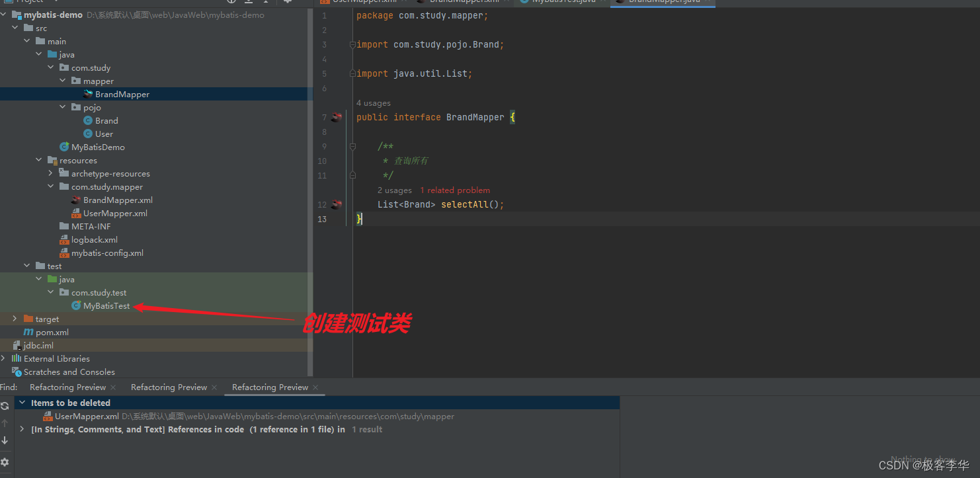This screenshot has width=980, height=478.
Task: Fold the Javadoc comment at line 9
Action: (352, 146)
